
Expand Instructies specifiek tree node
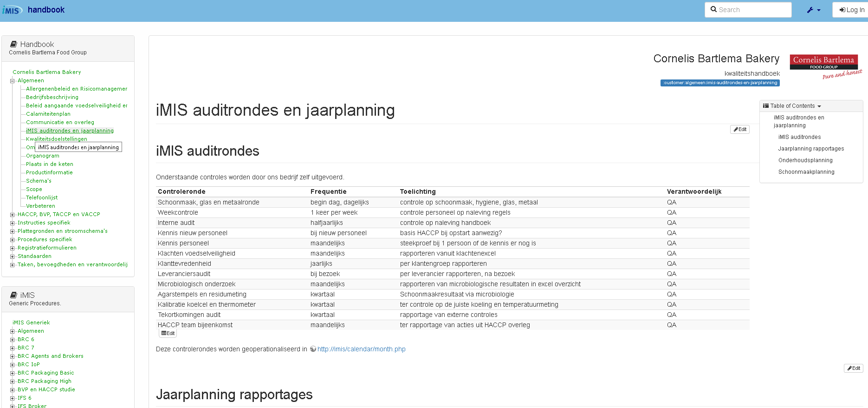click(x=13, y=223)
